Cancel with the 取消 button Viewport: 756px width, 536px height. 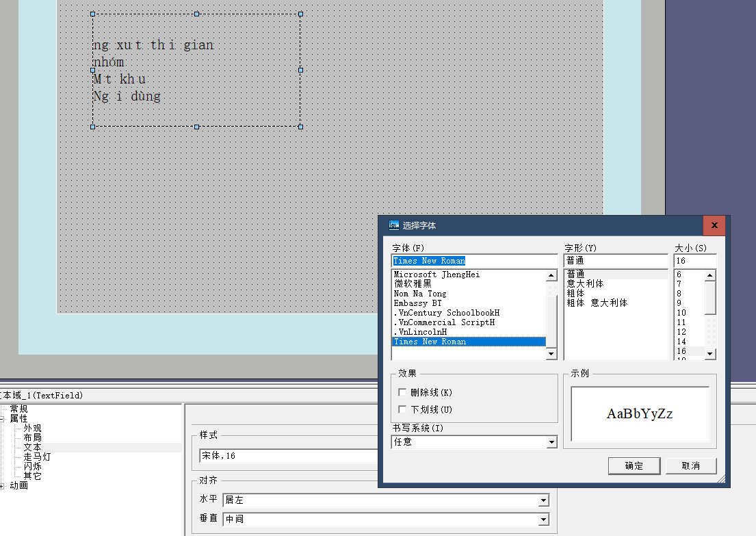pyautogui.click(x=691, y=466)
